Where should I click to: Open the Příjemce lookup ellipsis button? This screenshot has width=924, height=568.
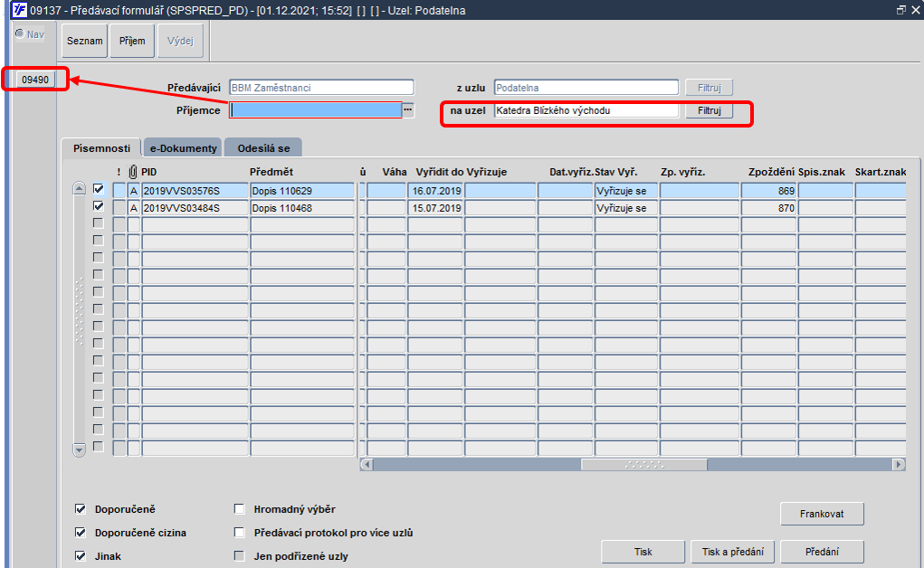click(x=408, y=110)
